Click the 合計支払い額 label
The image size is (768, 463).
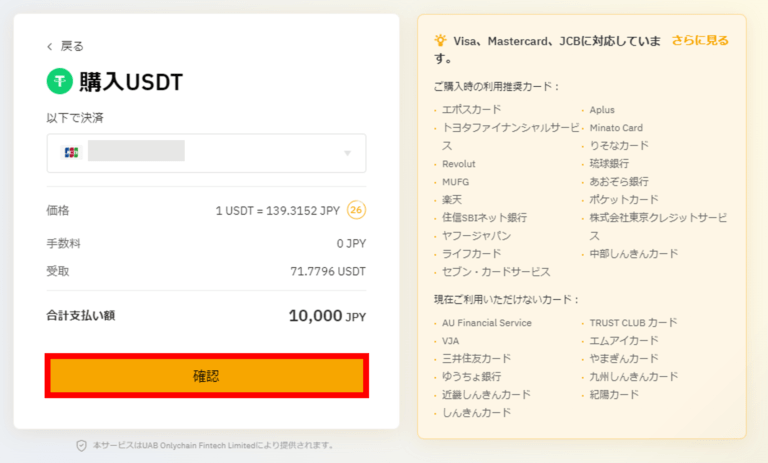(81, 316)
